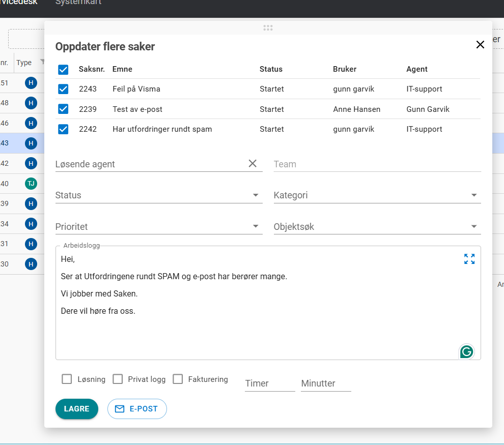Sort by Saksnr. column header
Screen dimensions: 504x445
pyautogui.click(x=92, y=69)
